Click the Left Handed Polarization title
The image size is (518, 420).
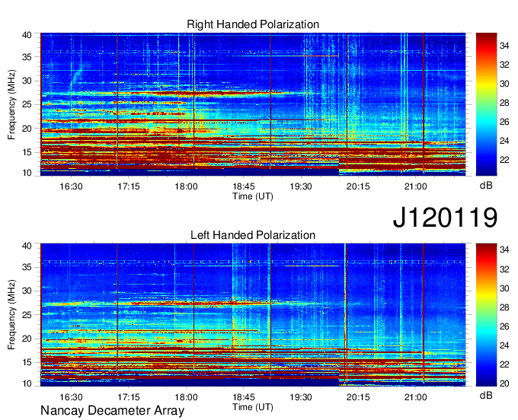tap(253, 235)
